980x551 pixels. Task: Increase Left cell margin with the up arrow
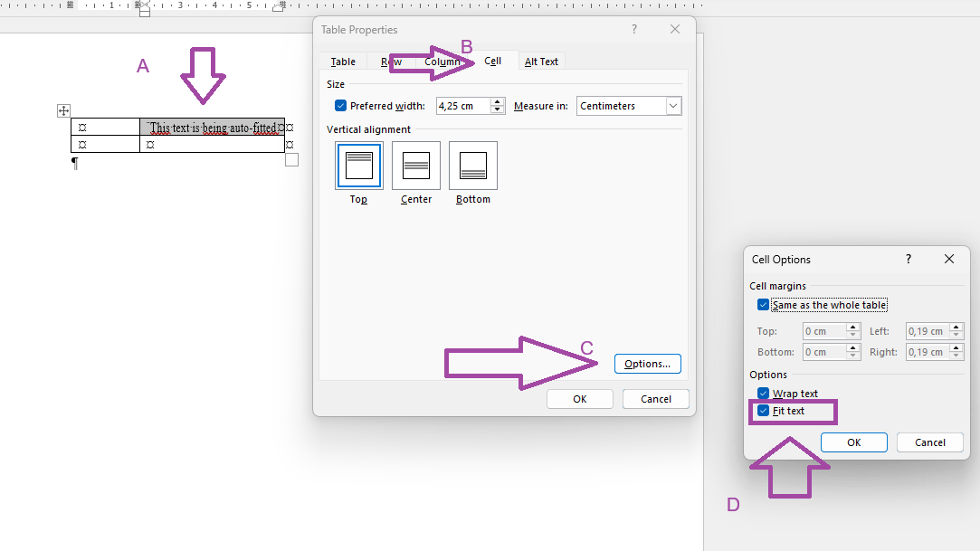(x=956, y=327)
